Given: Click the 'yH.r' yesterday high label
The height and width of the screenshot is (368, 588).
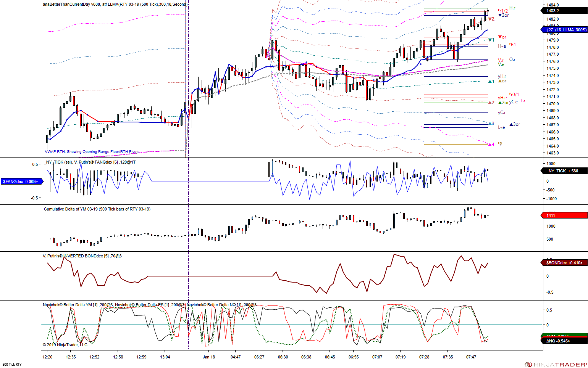Looking at the screenshot, I should [502, 77].
